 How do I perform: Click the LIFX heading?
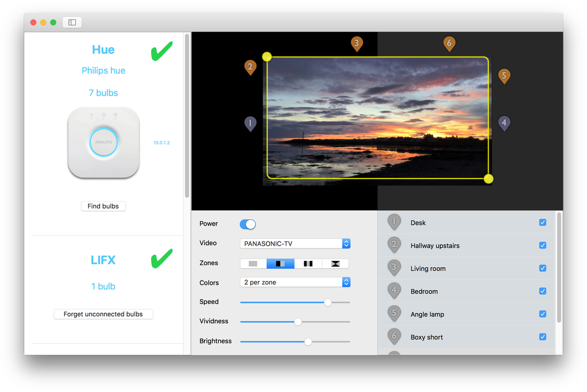(x=104, y=260)
